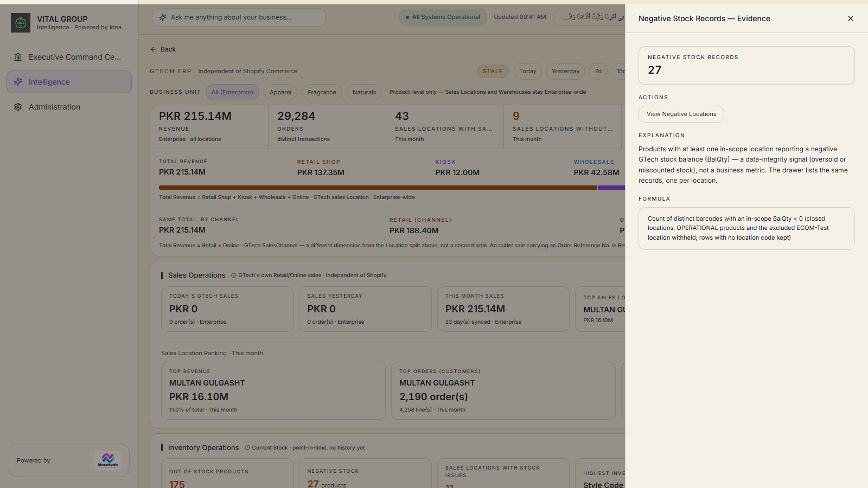868x488 pixels.
Task: Open Administration gear icon in sidebar
Action: (x=18, y=107)
